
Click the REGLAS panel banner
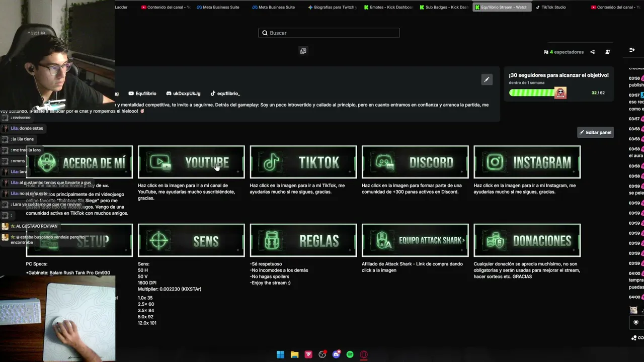(303, 240)
